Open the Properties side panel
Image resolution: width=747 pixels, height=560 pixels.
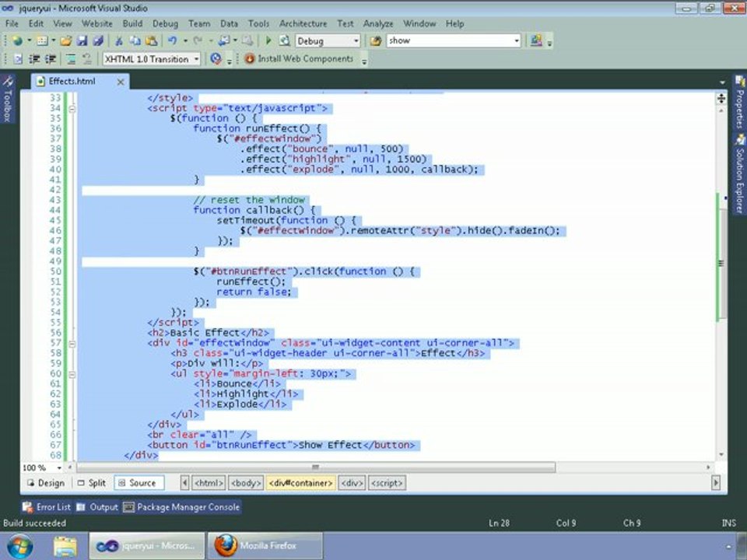[739, 102]
